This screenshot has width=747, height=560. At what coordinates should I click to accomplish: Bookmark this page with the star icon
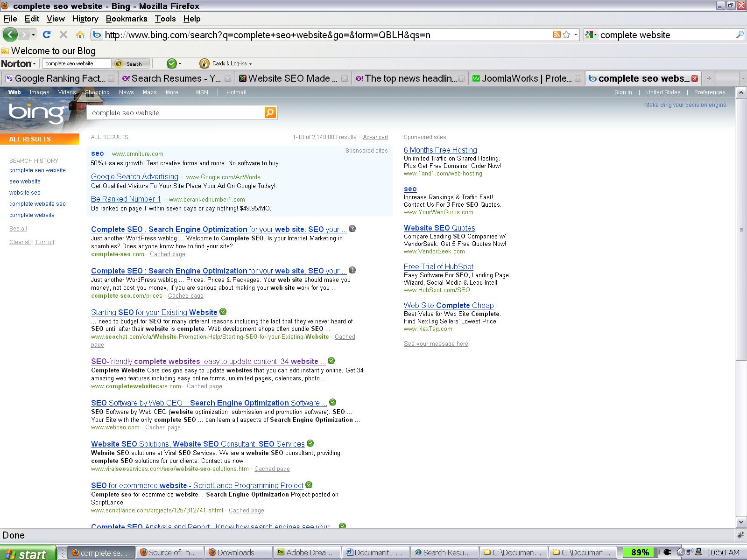click(x=566, y=35)
